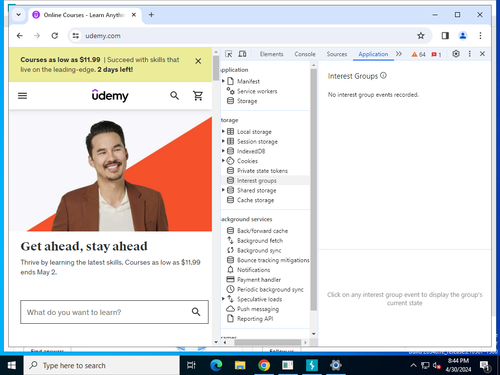Image resolution: width=500 pixels, height=375 pixels.
Task: Select Reporting API item
Action: 255,319
